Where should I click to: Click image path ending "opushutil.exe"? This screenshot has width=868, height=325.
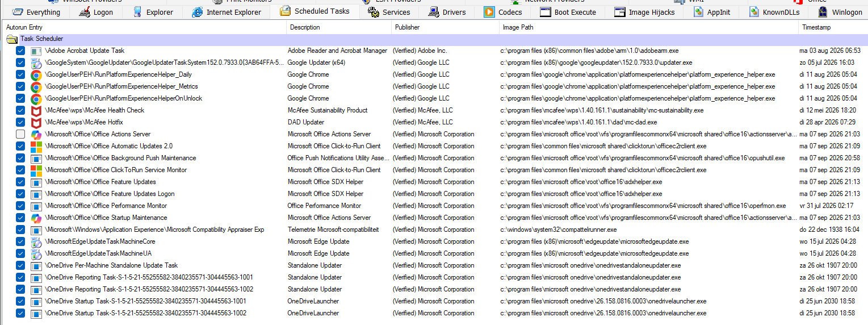pos(643,159)
